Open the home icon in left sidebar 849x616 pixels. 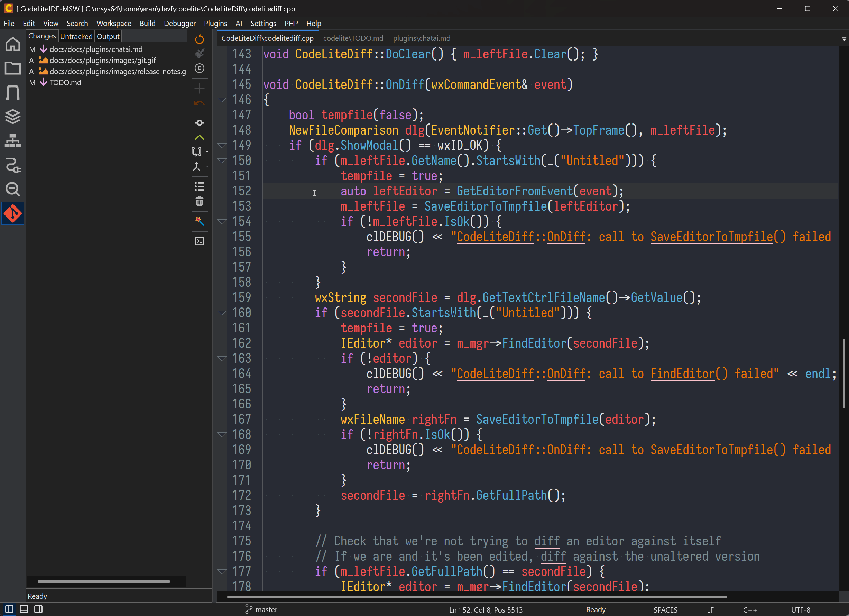coord(13,44)
